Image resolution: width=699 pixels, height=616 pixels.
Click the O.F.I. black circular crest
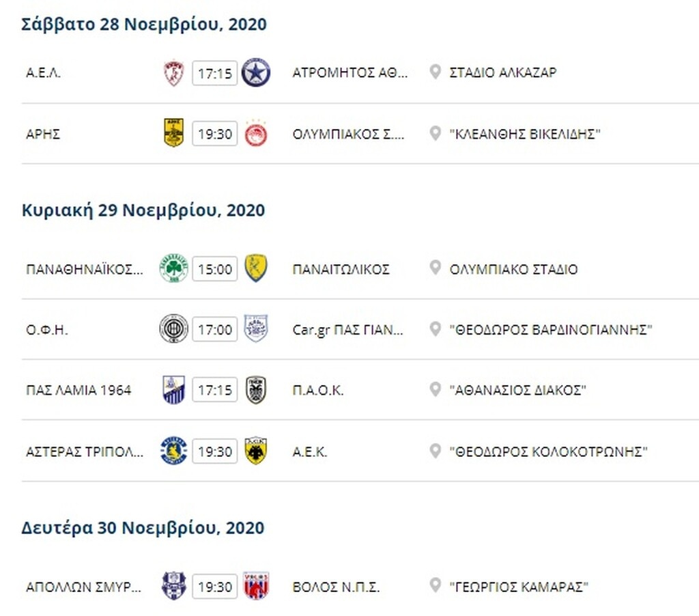[x=173, y=329]
